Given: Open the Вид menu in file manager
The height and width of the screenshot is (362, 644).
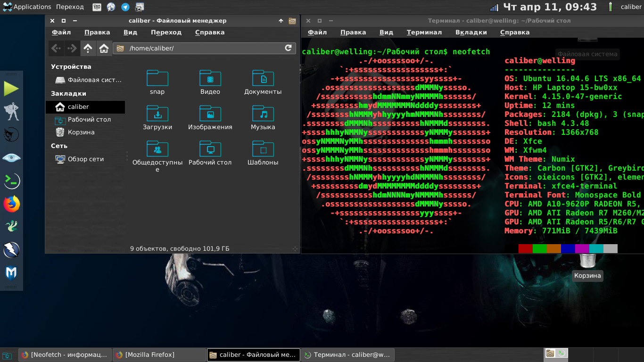Looking at the screenshot, I should tap(130, 33).
